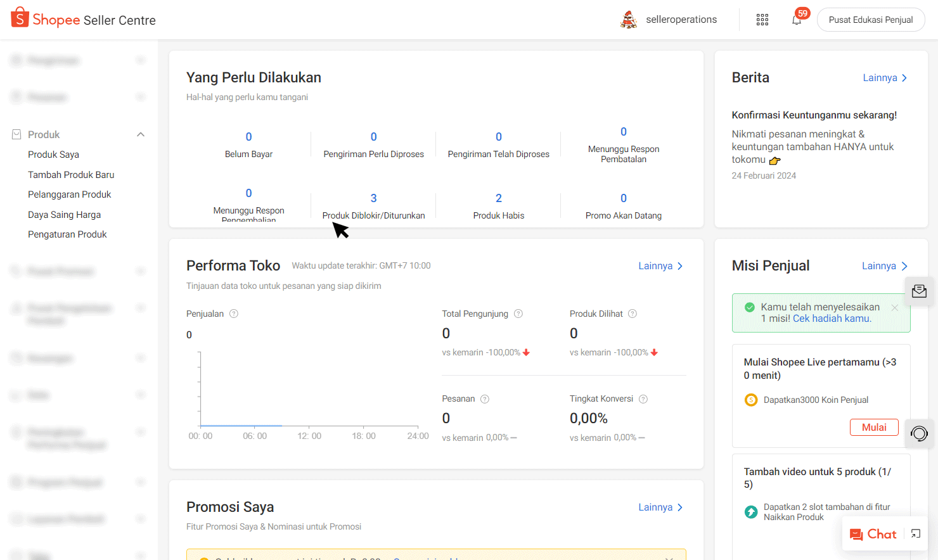Click the Shopee logo icon
The height and width of the screenshot is (560, 938).
20,18
